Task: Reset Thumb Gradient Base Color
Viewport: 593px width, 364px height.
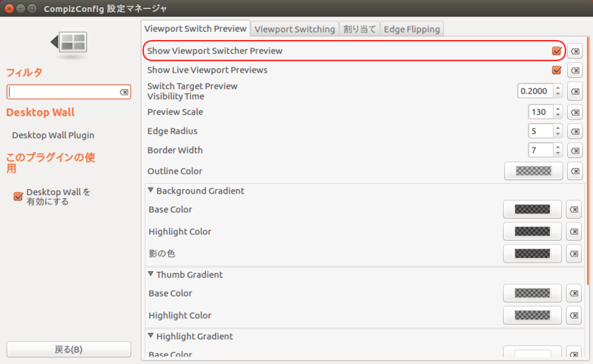Action: [x=574, y=293]
